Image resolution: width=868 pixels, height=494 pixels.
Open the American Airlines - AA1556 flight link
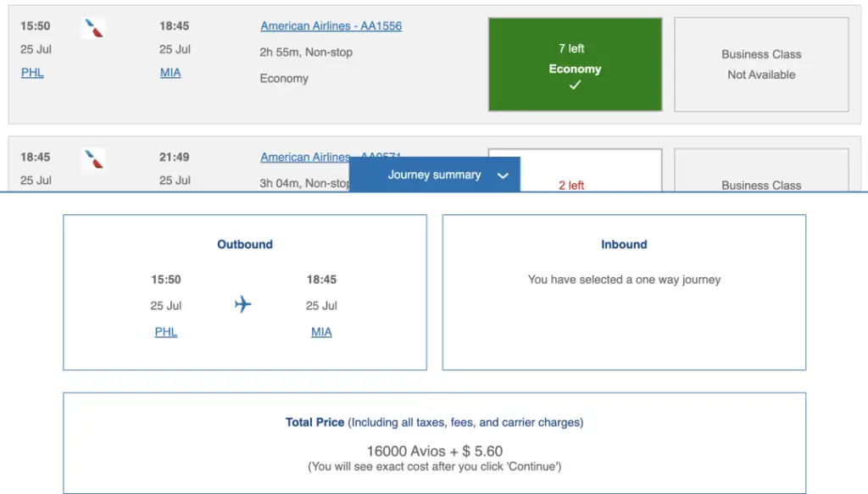331,26
